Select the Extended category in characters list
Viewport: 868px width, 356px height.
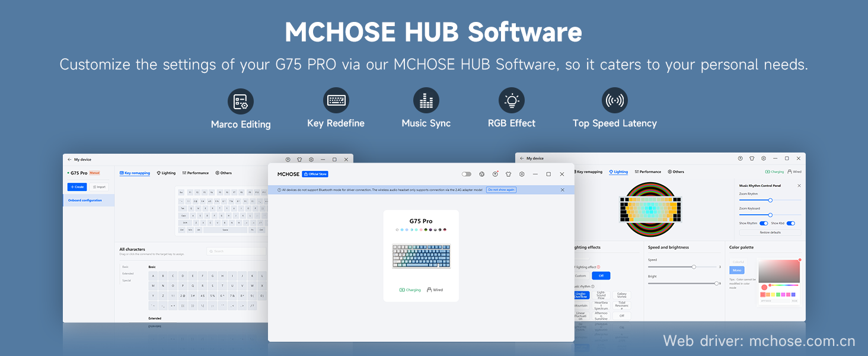point(127,274)
